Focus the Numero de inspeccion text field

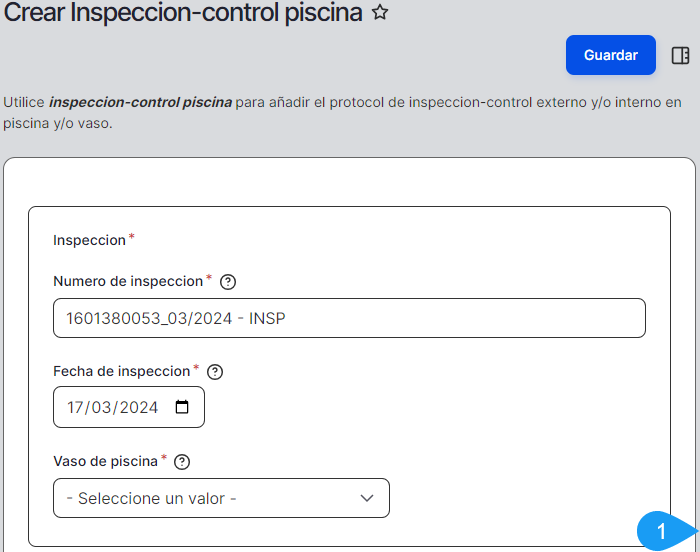click(349, 318)
